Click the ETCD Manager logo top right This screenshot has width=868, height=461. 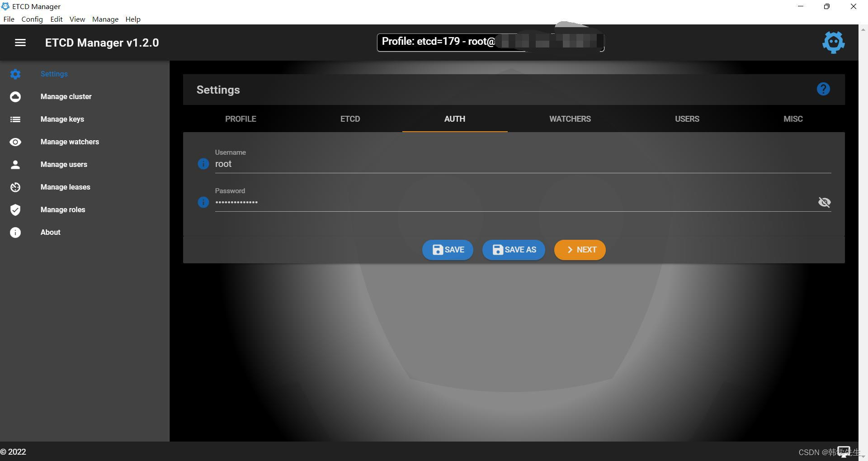click(x=833, y=43)
